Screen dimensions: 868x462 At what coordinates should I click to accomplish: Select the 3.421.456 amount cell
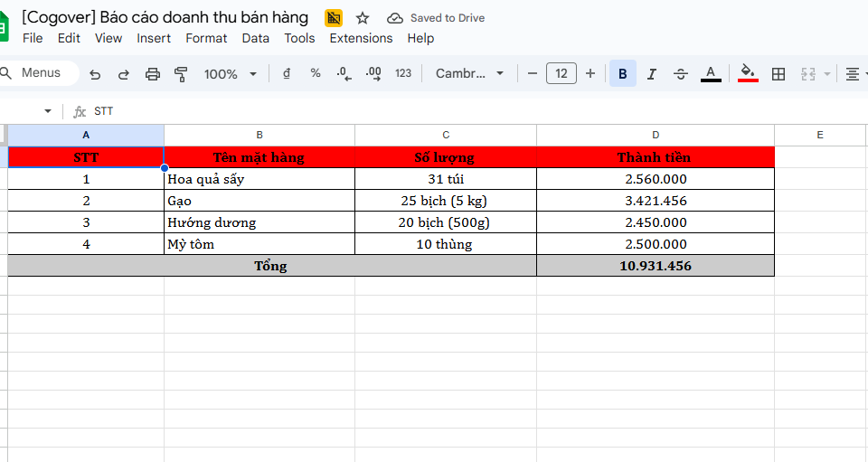656,201
